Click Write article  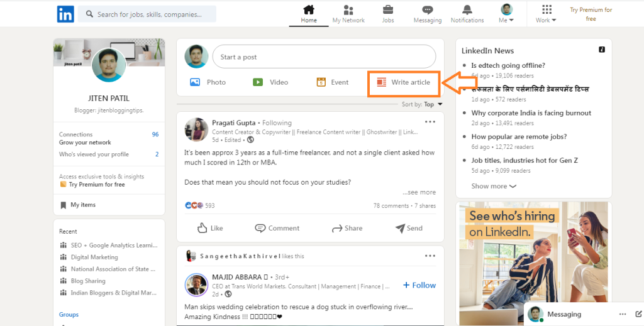403,82
